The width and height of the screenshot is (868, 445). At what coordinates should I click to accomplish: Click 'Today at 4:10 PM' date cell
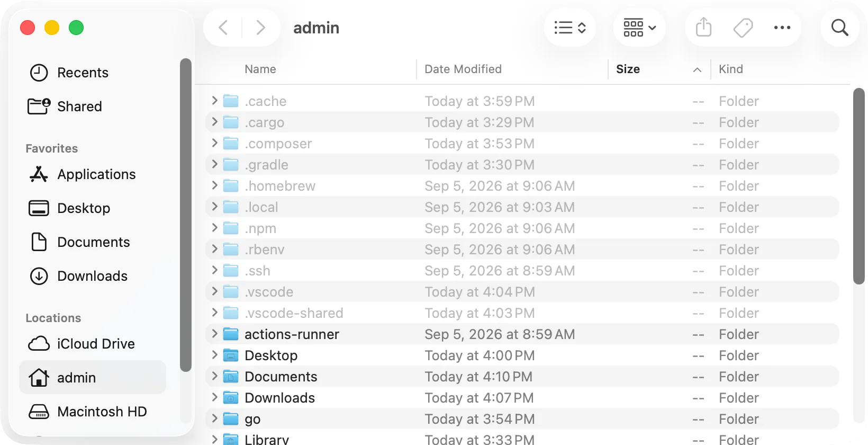[478, 377]
